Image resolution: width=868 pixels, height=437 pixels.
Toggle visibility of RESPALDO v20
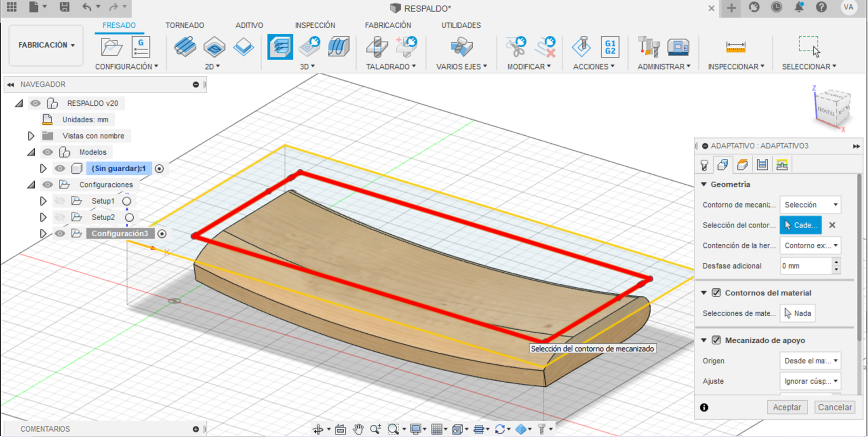click(35, 103)
